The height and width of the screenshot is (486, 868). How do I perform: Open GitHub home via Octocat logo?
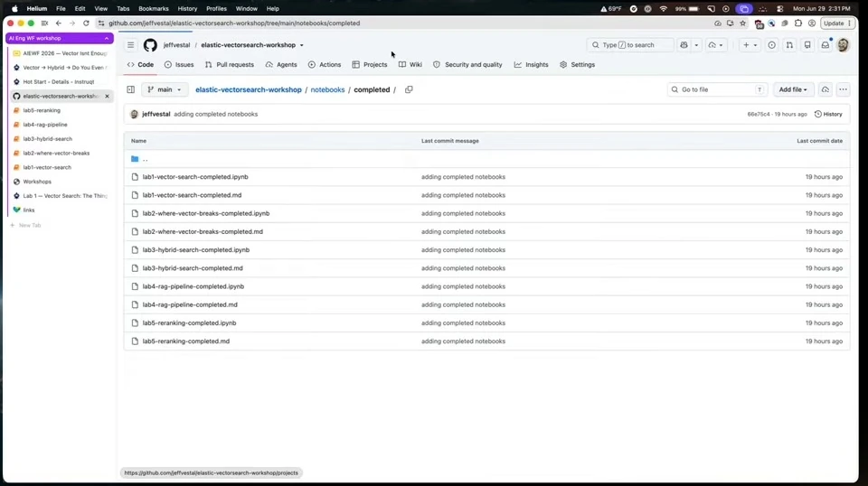coord(150,45)
